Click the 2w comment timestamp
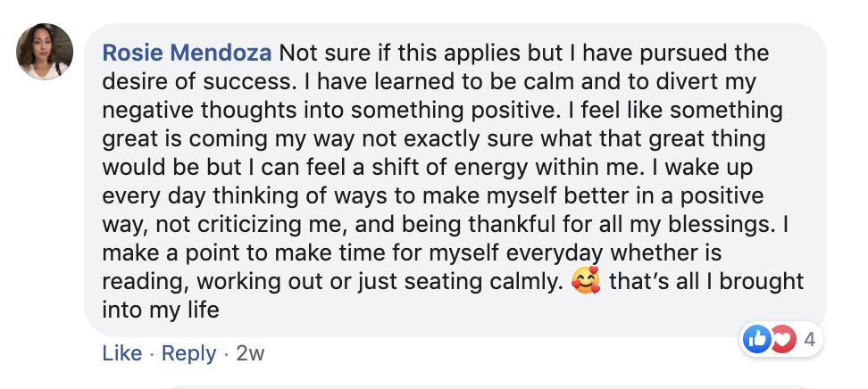 click(x=250, y=353)
